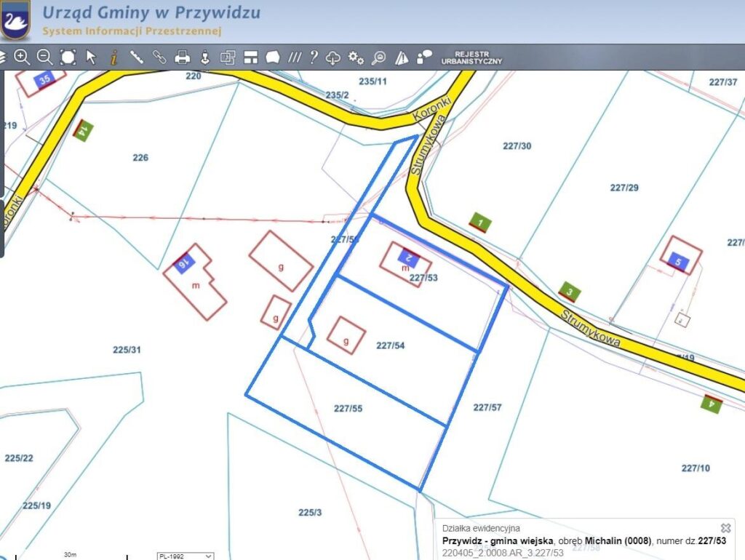The height and width of the screenshot is (560, 745).
Task: Click parcel label 235/11
Action: (372, 81)
